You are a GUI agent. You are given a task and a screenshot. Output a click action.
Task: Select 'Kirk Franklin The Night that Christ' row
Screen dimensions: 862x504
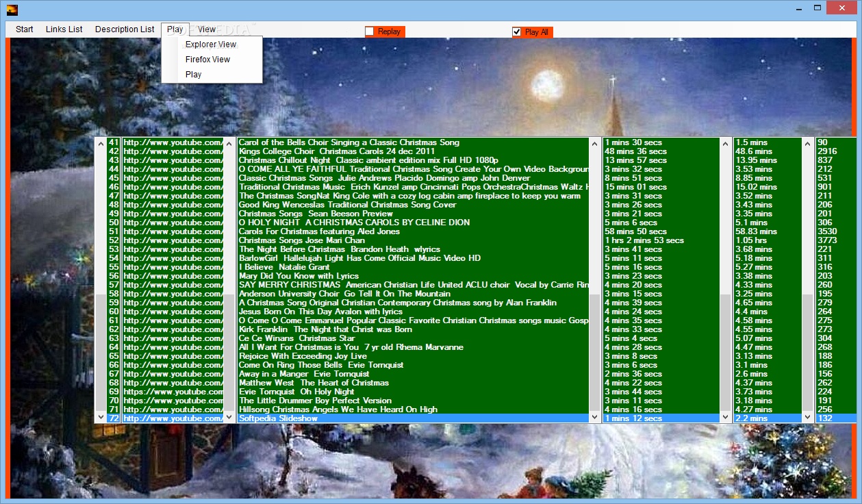(413, 329)
